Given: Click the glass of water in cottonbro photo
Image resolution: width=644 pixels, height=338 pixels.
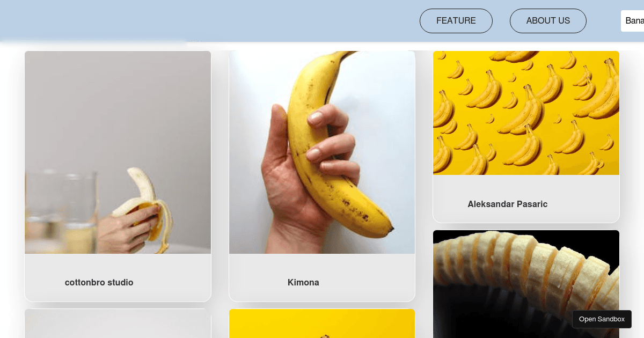Looking at the screenshot, I should pyautogui.click(x=61, y=211).
